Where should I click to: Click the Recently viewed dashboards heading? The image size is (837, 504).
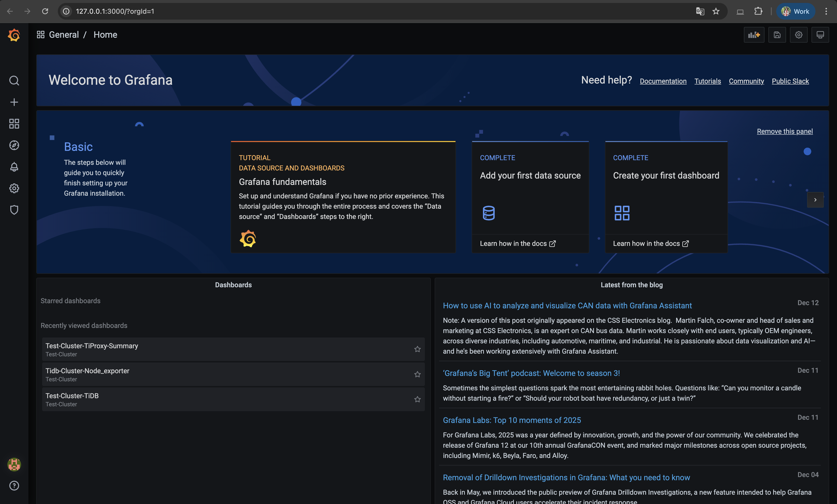point(84,325)
